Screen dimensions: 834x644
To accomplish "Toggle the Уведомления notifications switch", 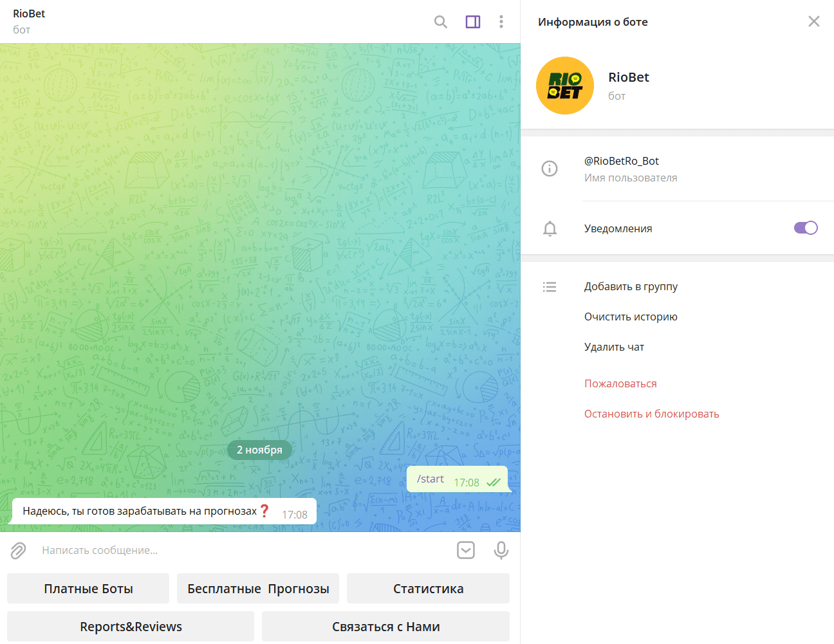I will click(805, 228).
